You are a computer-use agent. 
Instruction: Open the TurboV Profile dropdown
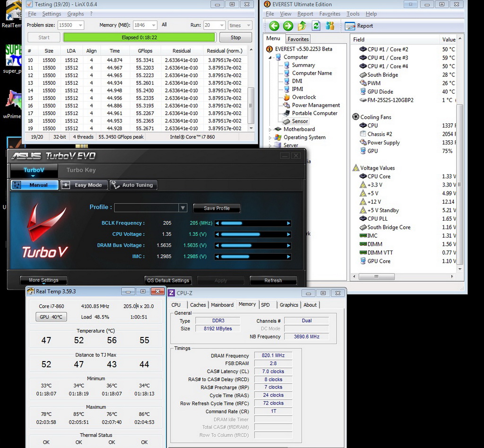point(183,207)
